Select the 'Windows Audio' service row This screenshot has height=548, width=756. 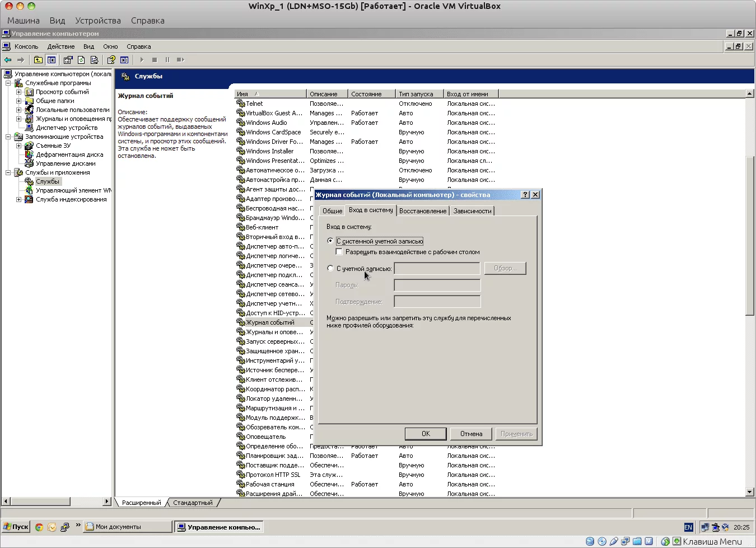pos(267,123)
